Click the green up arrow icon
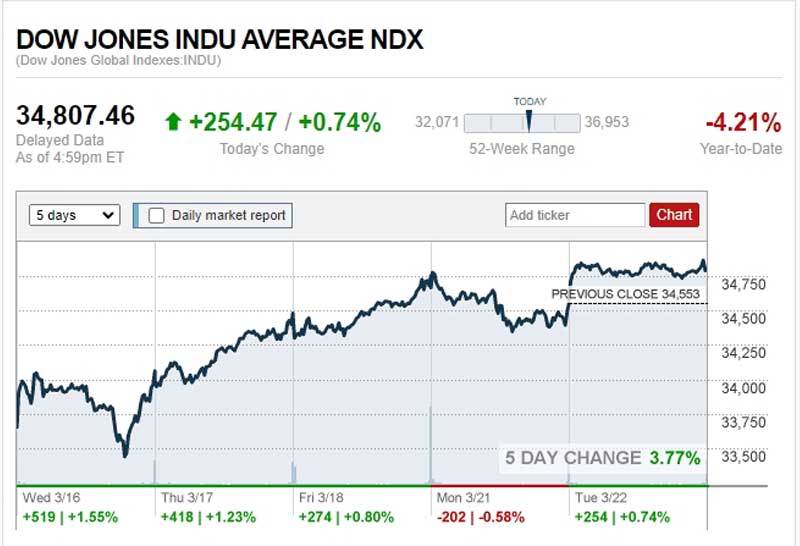 coord(173,122)
